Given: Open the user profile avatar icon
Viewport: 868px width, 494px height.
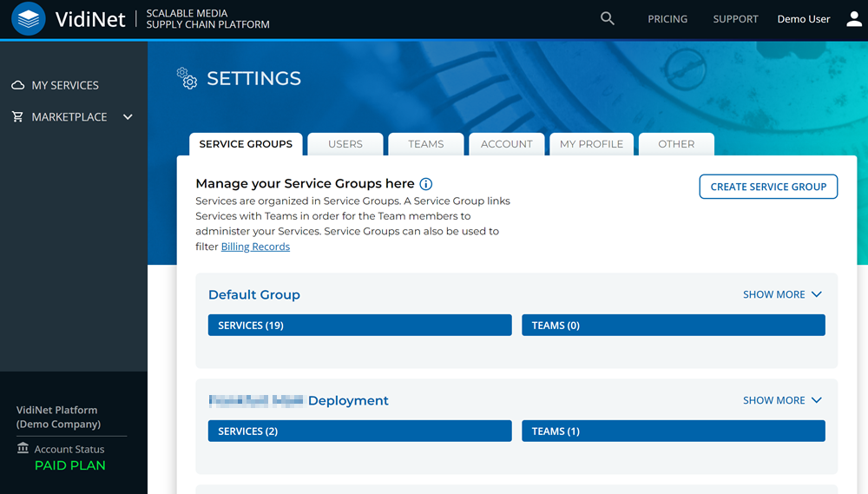Looking at the screenshot, I should tap(854, 19).
